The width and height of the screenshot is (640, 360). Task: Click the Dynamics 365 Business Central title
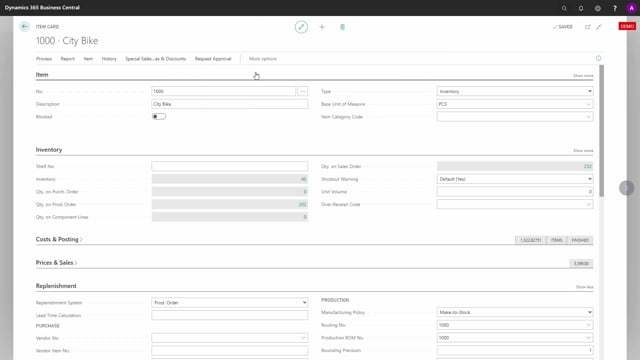(x=42, y=8)
